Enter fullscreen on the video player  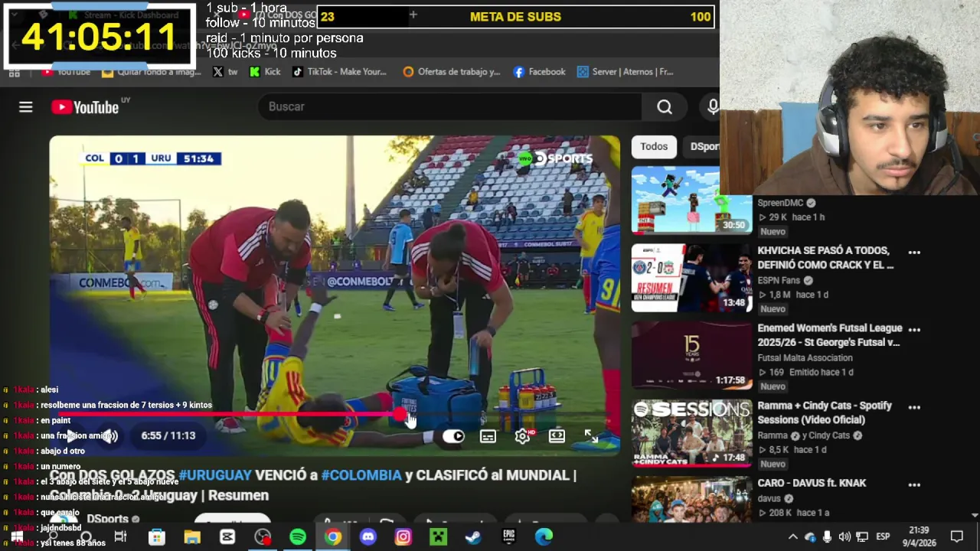tap(591, 436)
